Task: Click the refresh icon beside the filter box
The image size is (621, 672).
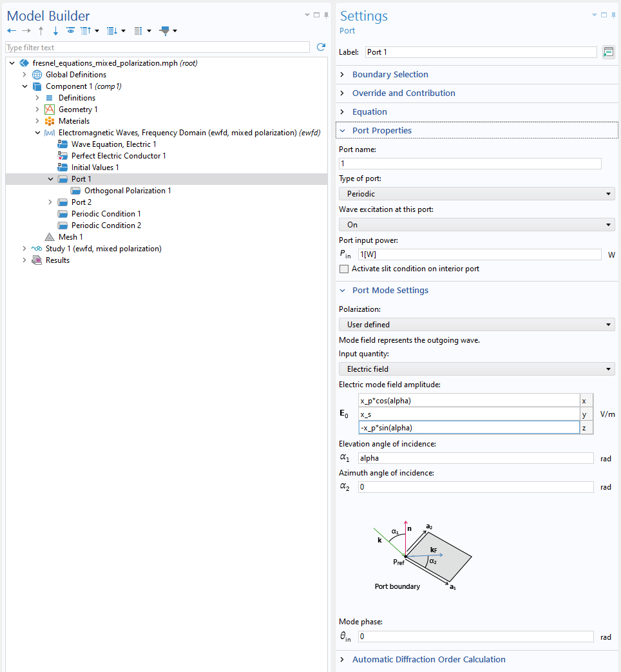Action: 320,47
